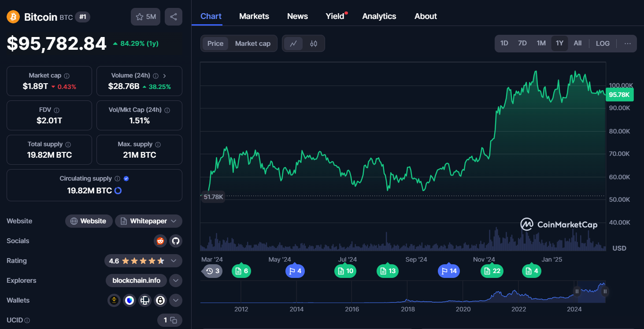Click the Binance wallet icon
The width and height of the screenshot is (644, 329).
coord(114,300)
